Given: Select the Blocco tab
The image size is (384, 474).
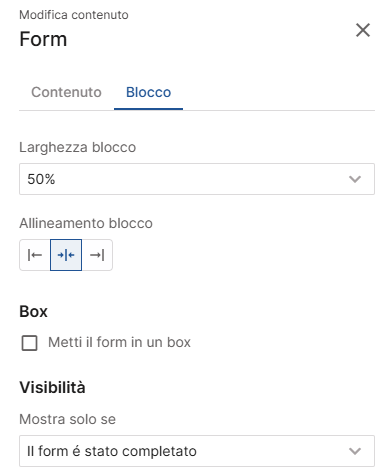Looking at the screenshot, I should click(x=148, y=92).
